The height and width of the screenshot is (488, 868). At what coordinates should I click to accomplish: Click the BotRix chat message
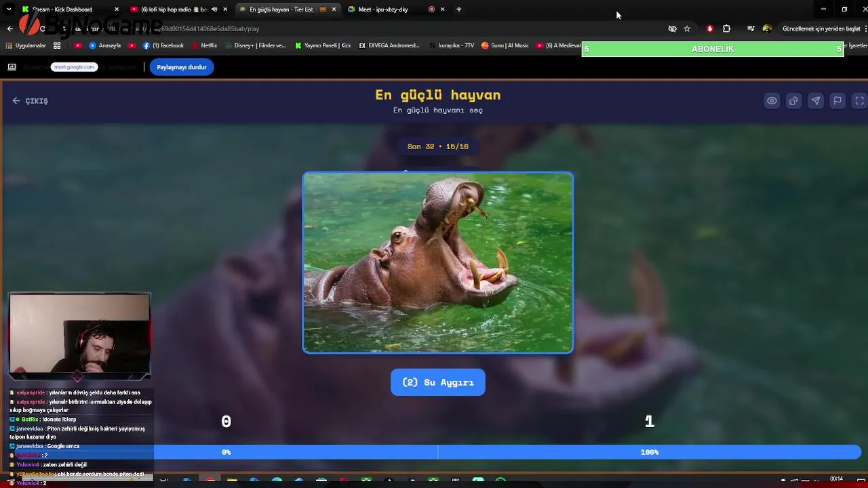point(44,420)
